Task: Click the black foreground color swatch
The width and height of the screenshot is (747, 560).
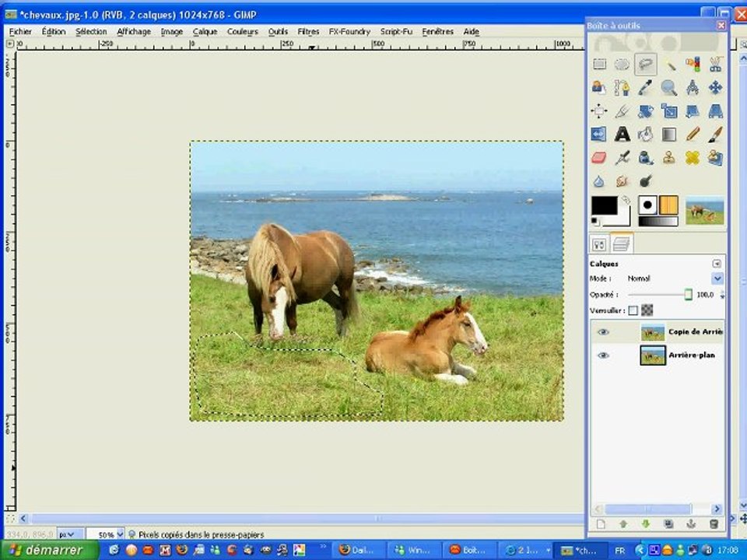Action: pyautogui.click(x=604, y=205)
